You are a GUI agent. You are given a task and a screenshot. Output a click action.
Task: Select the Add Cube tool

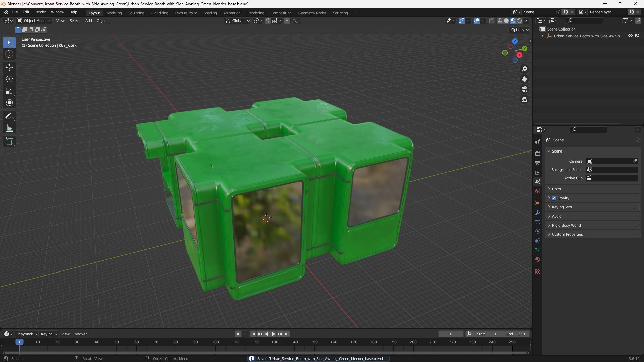coord(9,141)
